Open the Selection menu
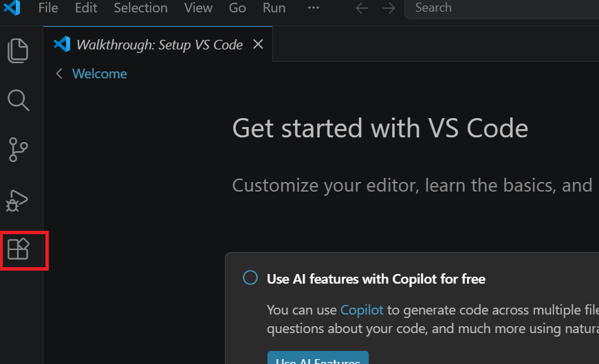 point(140,8)
